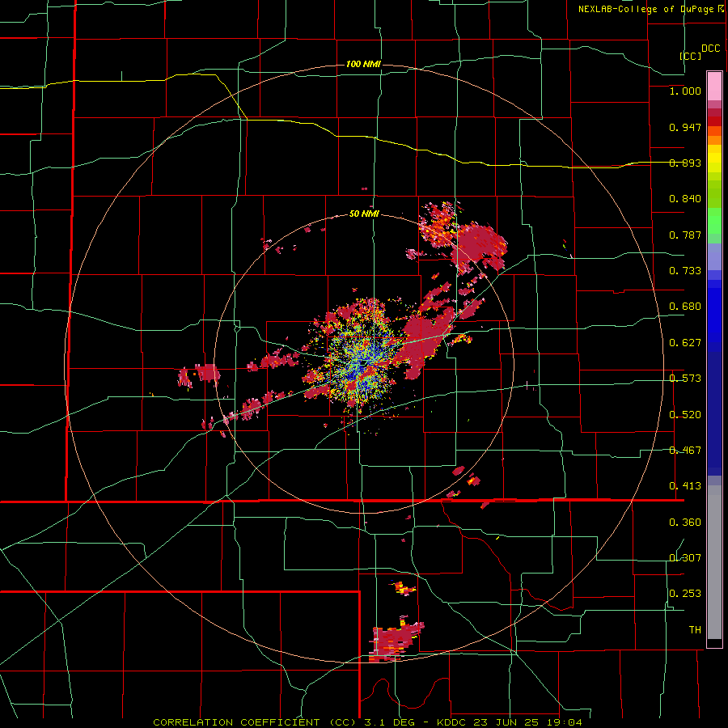Click the 3.1 DEG elevation text
This screenshot has height=728, width=728.
(x=388, y=722)
